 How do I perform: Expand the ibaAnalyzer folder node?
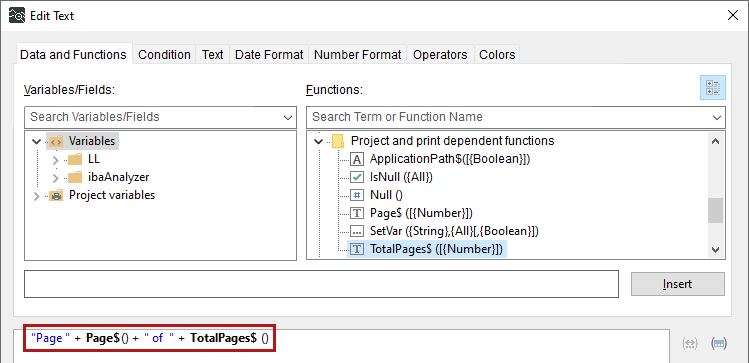pyautogui.click(x=55, y=178)
